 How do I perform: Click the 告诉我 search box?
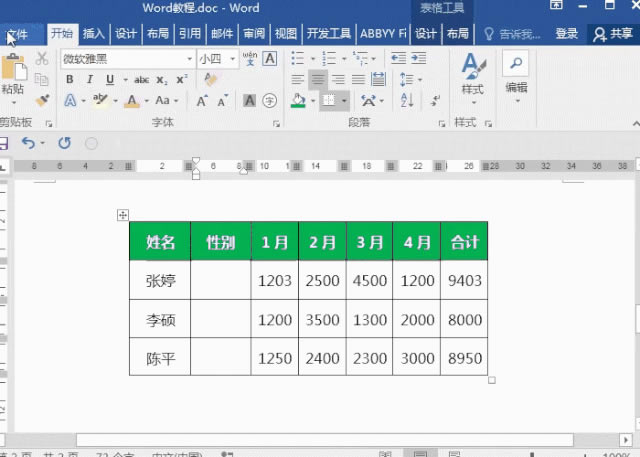point(513,34)
